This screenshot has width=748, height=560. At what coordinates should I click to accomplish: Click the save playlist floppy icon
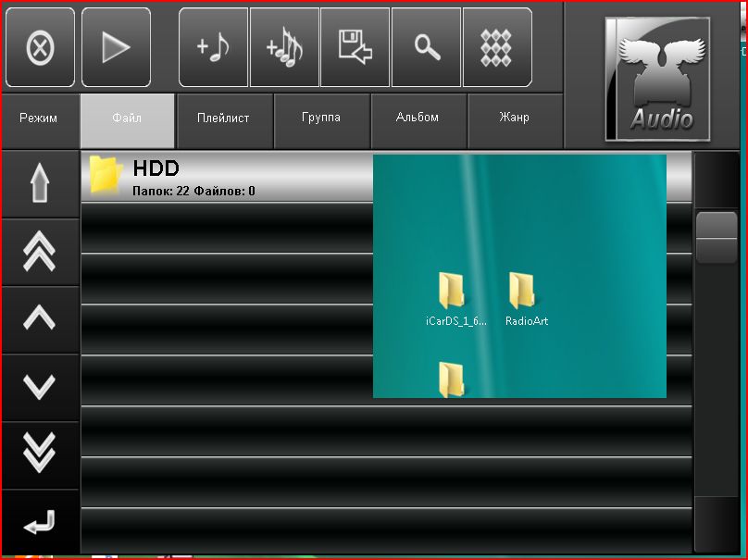(355, 47)
